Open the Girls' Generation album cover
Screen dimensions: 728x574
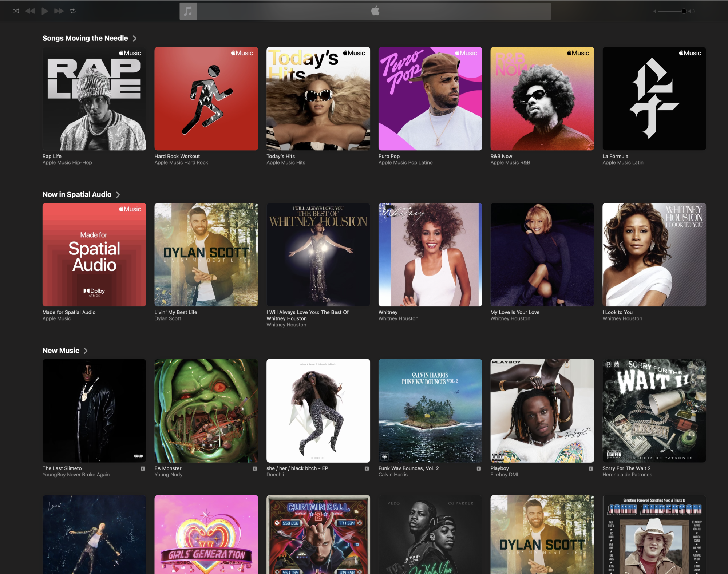206,535
